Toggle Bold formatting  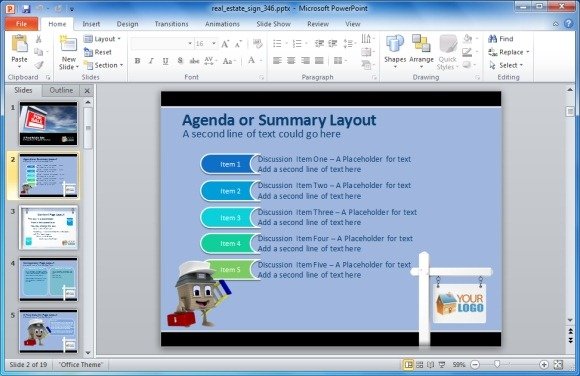(x=137, y=61)
